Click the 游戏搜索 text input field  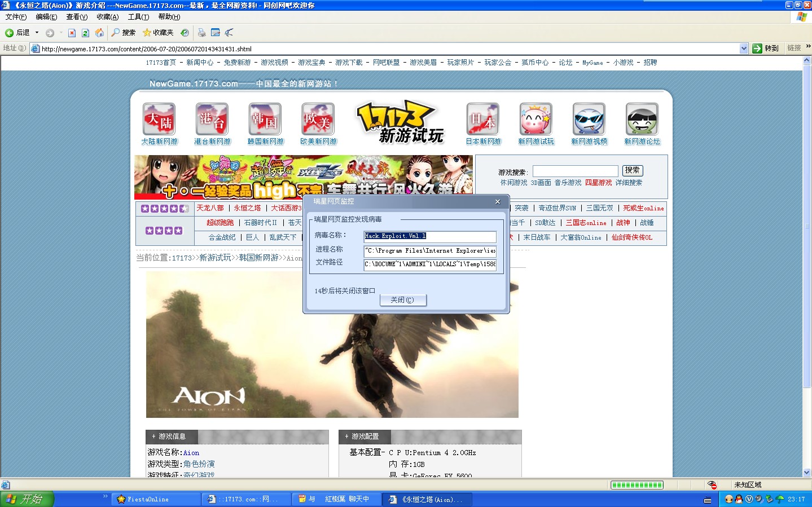[575, 171]
